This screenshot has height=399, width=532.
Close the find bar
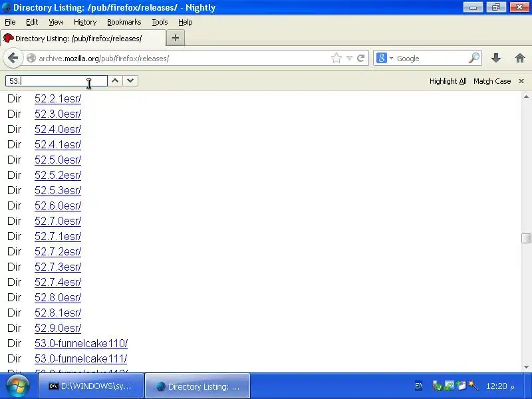[x=521, y=81]
